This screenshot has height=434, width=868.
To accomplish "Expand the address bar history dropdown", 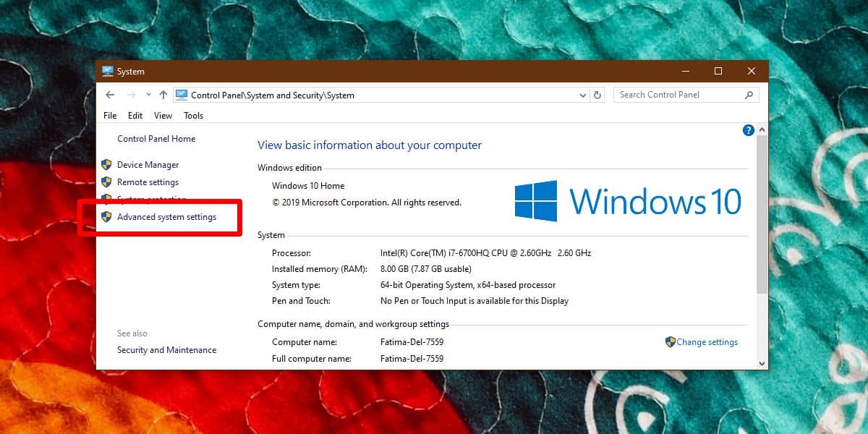I will (x=584, y=95).
